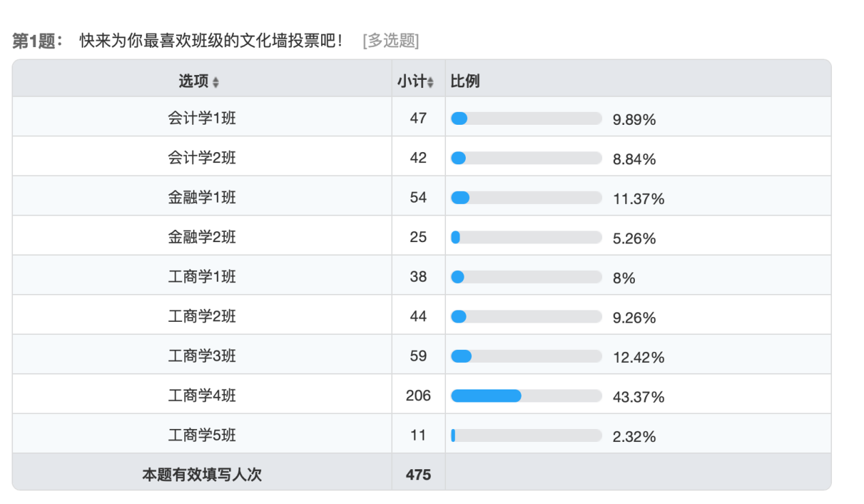Click the 会计学2班 option cell
The image size is (864, 504).
(x=202, y=158)
